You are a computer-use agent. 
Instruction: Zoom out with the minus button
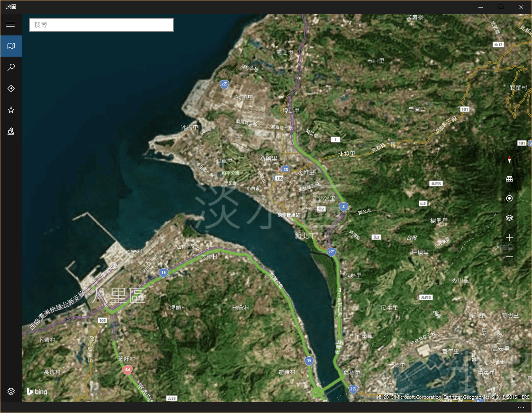[509, 257]
